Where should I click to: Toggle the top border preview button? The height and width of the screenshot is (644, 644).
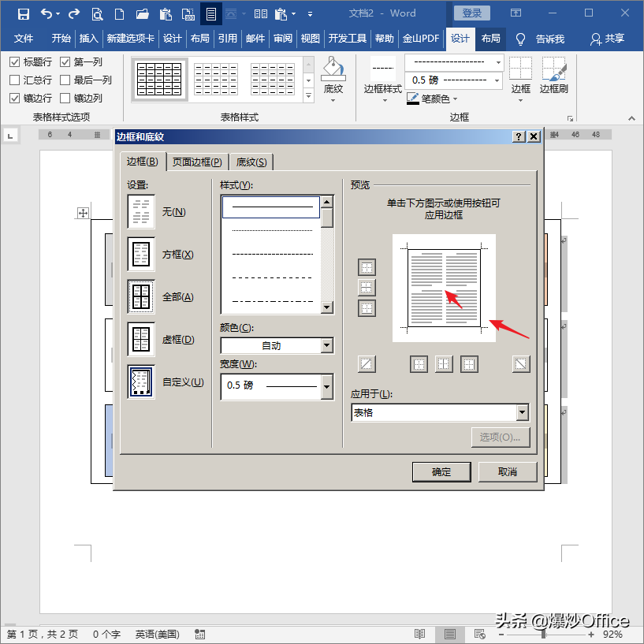click(x=367, y=267)
